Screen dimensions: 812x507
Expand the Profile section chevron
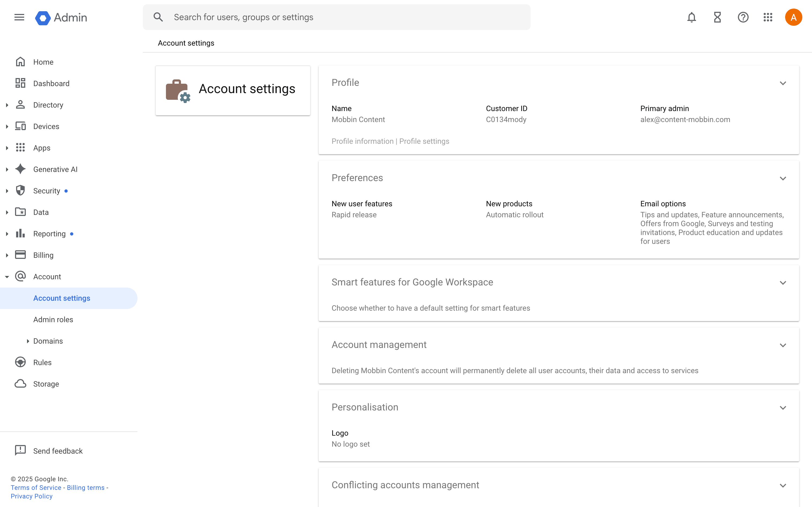(783, 83)
